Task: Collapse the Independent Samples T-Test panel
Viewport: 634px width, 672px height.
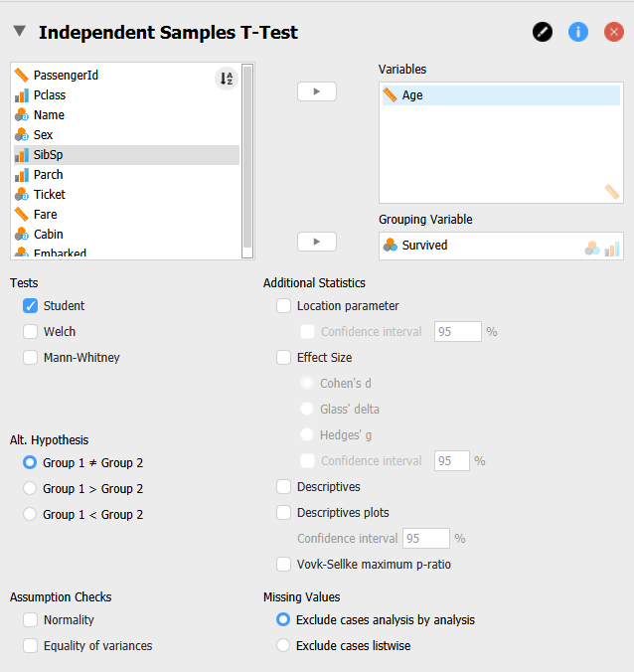Action: [x=19, y=32]
